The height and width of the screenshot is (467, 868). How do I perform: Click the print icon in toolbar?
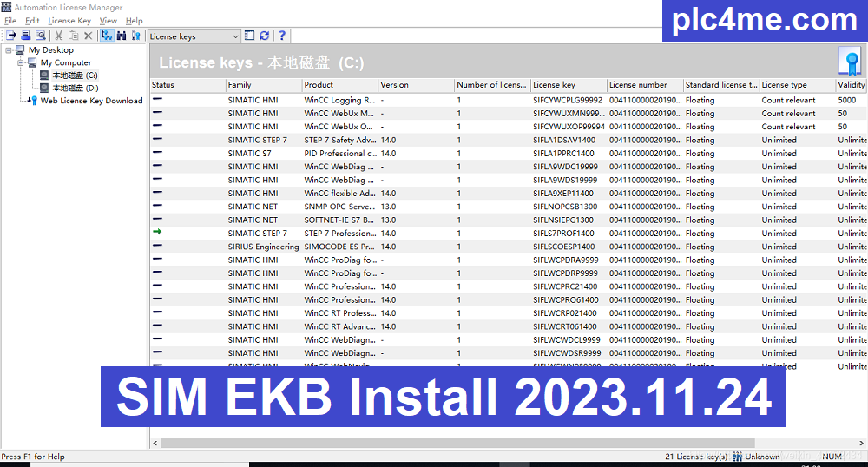26,36
